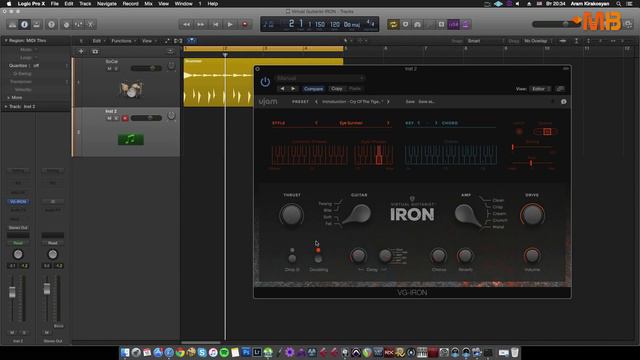Click the Inst 2 track pan knob

(x=171, y=116)
